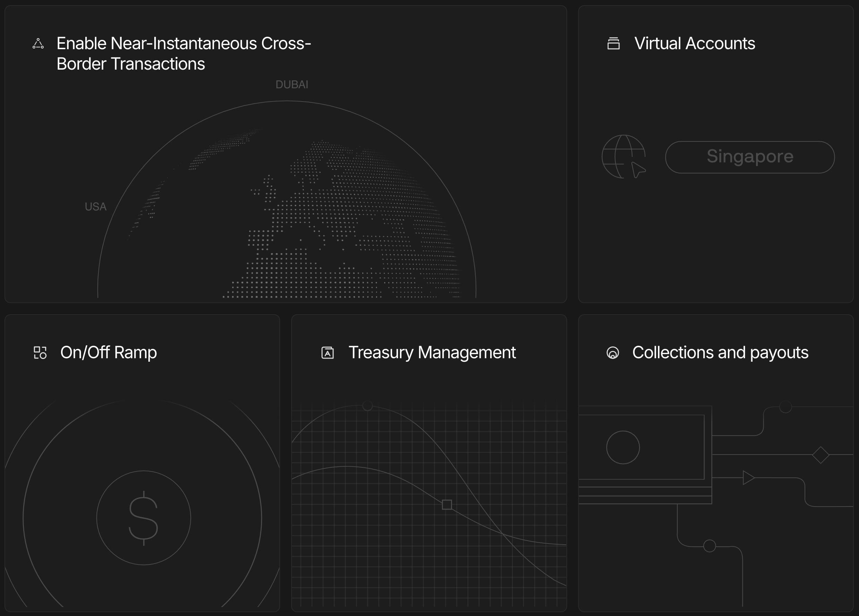Viewport: 859px width, 616px height.
Task: Select the Singapore pill field
Action: 750,157
